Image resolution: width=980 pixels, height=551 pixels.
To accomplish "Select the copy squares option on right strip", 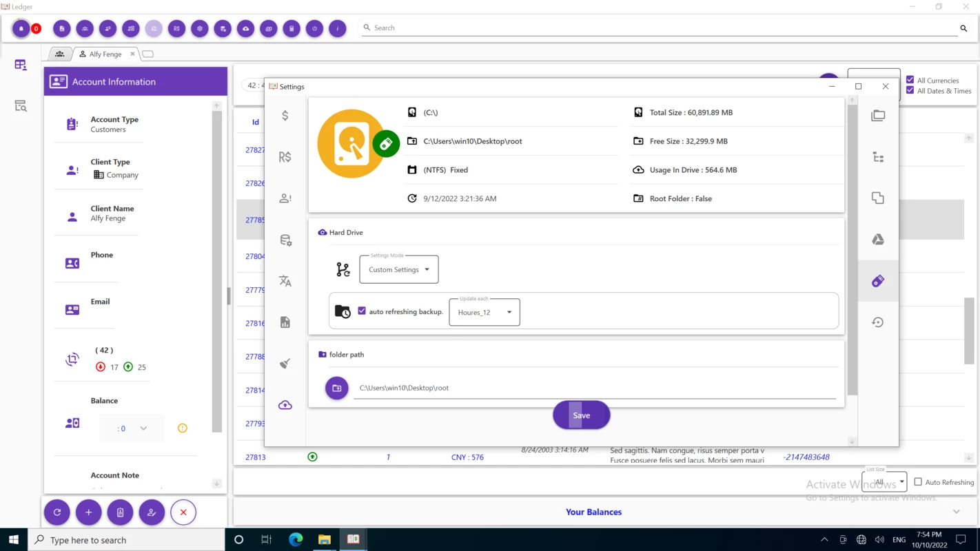I will coord(878,198).
